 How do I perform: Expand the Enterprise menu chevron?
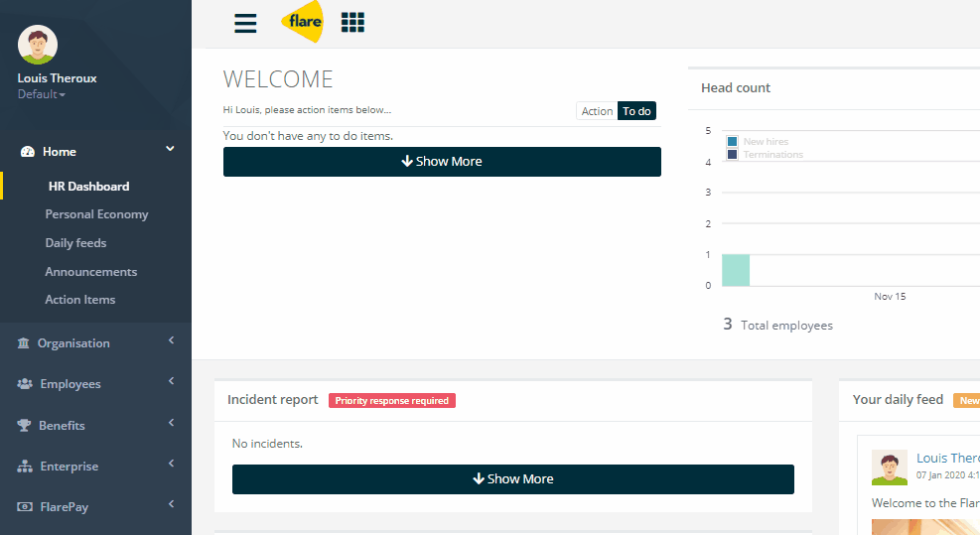click(x=171, y=464)
